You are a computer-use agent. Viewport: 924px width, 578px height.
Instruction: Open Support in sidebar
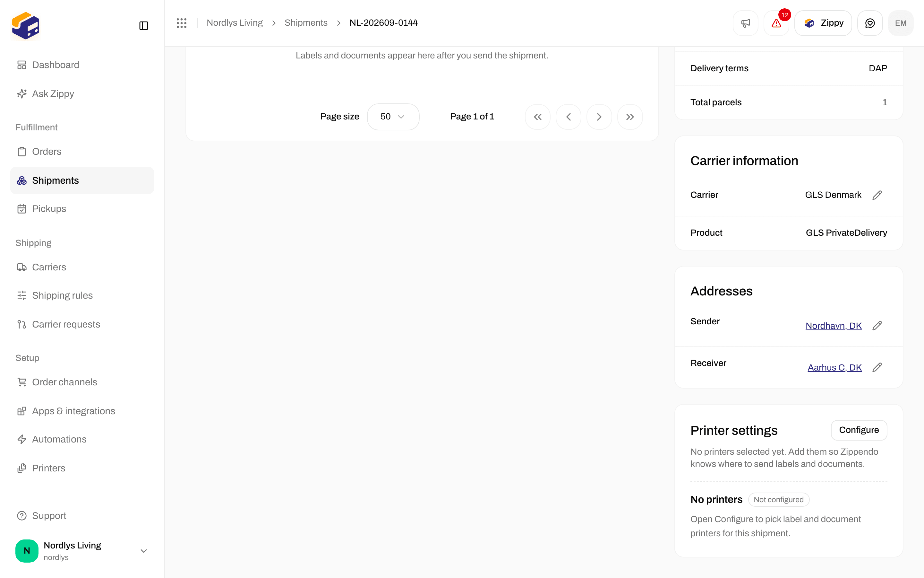coord(82,516)
